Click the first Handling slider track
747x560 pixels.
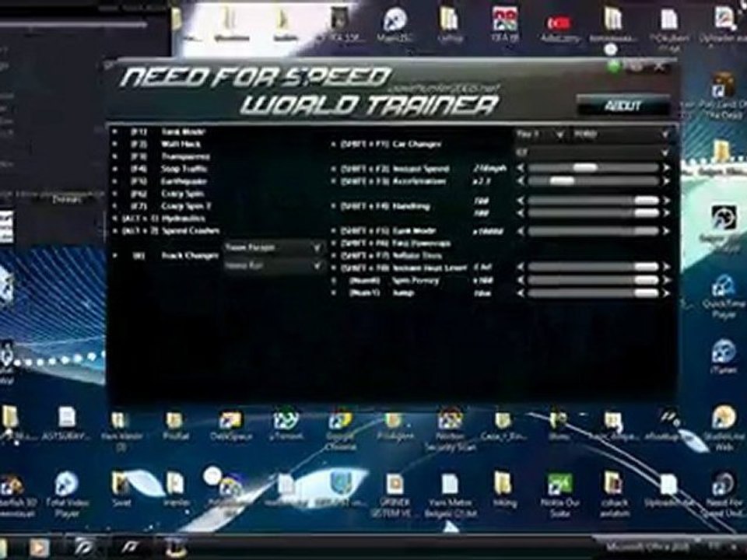(x=593, y=201)
